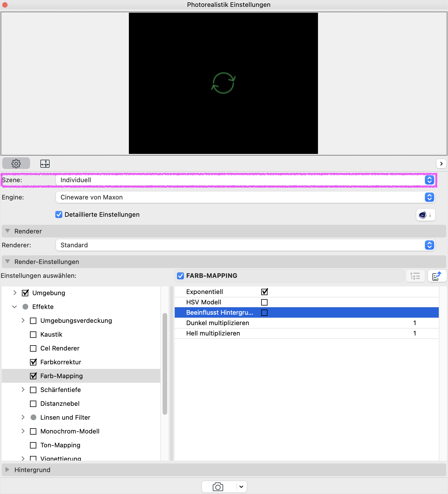The image size is (448, 494).
Task: Collapse the Effekte tree node
Action: coord(15,307)
